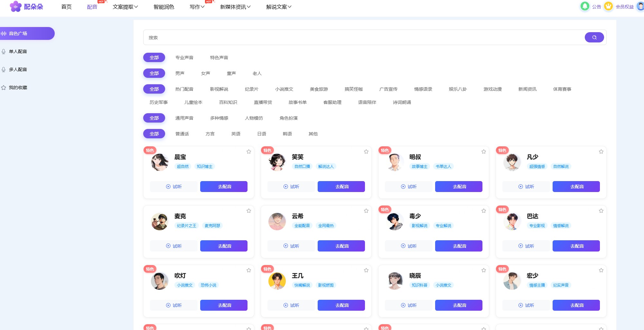Filter language by 方言
This screenshot has height=330, width=644.
click(210, 134)
